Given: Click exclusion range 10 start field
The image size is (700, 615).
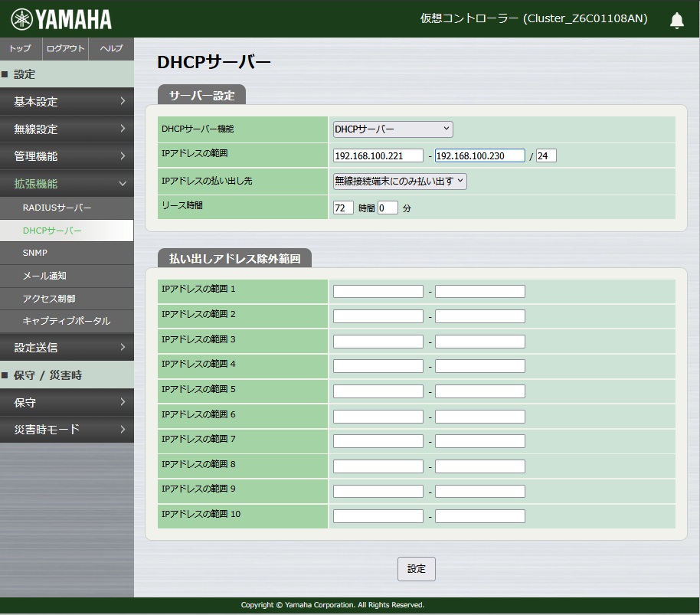Looking at the screenshot, I should coord(378,516).
